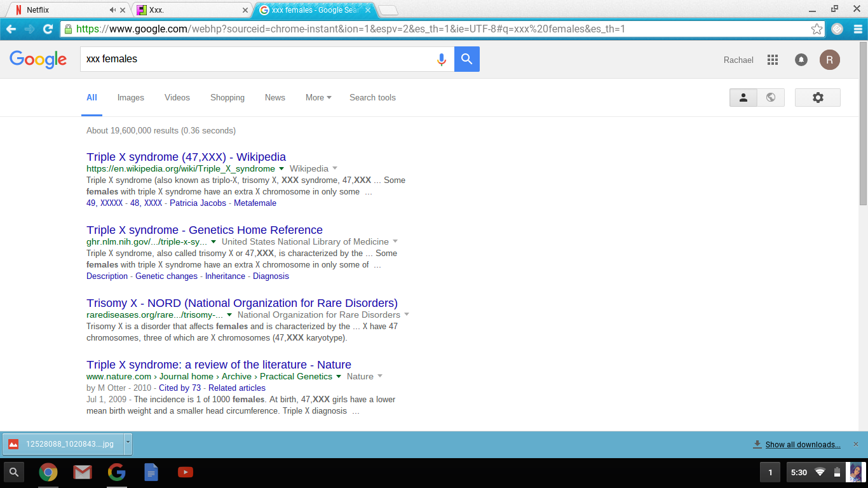Switch to the Images results tab

pyautogui.click(x=130, y=97)
